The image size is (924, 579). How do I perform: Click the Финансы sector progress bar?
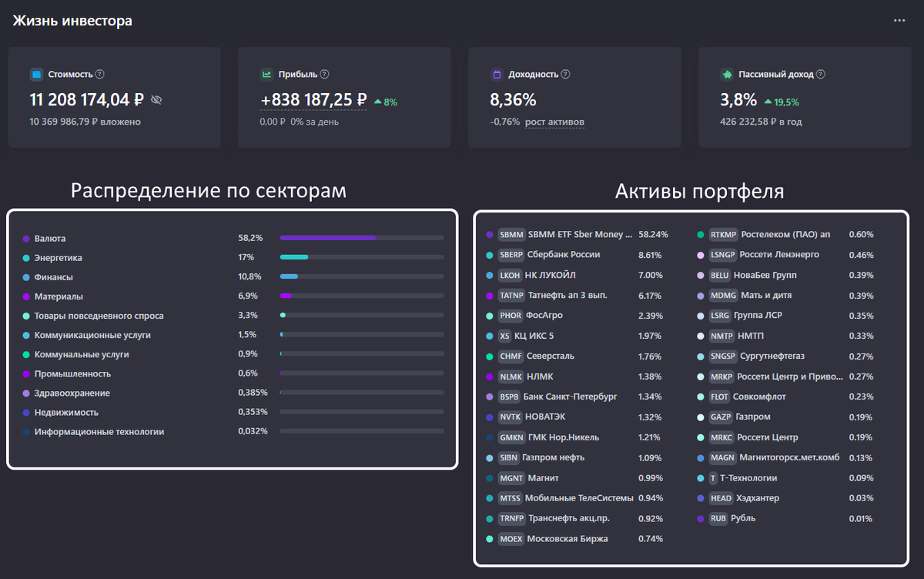362,276
